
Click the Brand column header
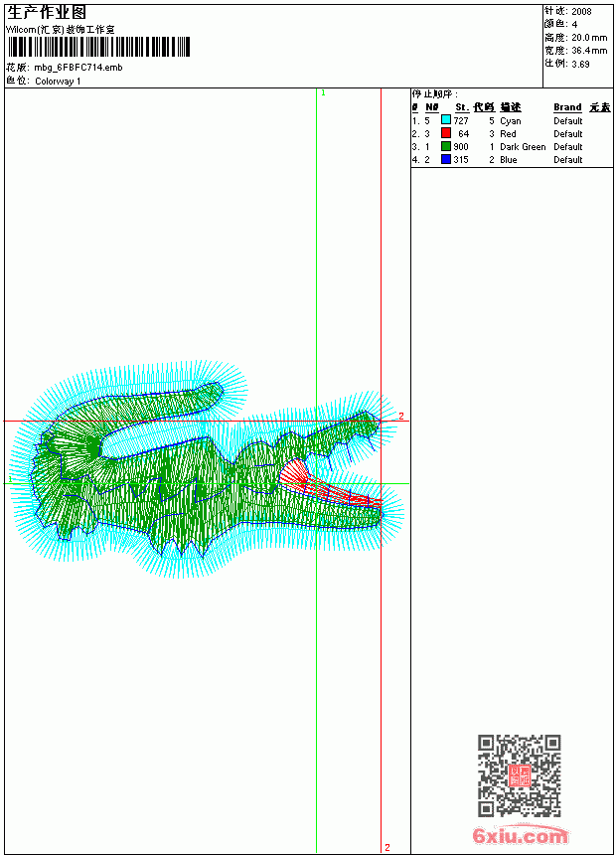point(567,107)
